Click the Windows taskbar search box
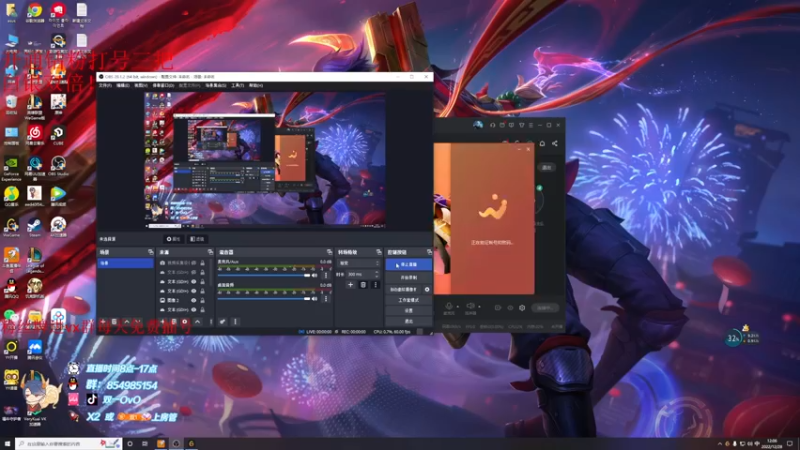 click(68, 444)
